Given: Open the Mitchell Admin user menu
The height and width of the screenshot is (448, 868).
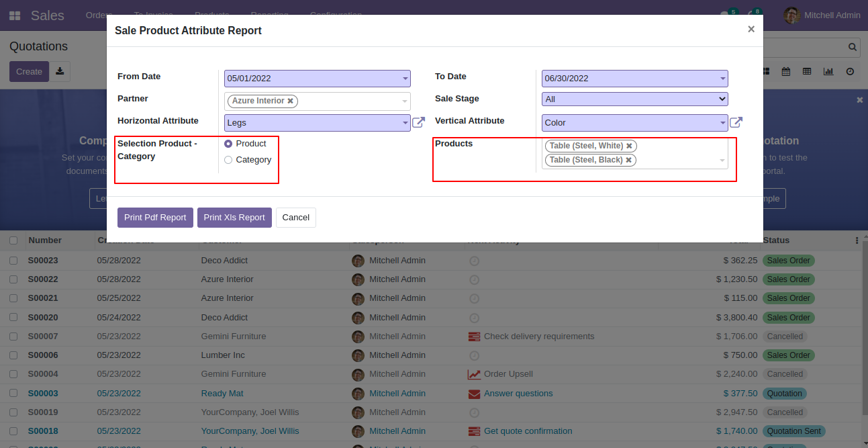Looking at the screenshot, I should [x=822, y=15].
